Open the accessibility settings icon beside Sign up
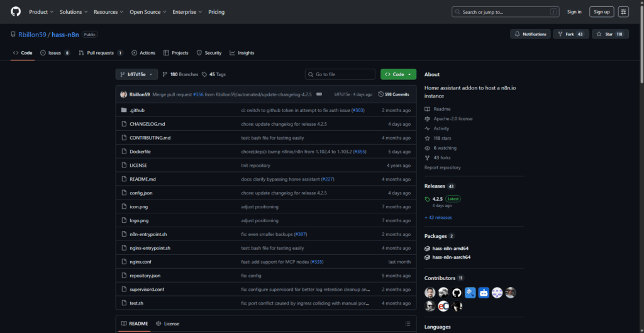Image resolution: width=644 pixels, height=333 pixels. 623,12
